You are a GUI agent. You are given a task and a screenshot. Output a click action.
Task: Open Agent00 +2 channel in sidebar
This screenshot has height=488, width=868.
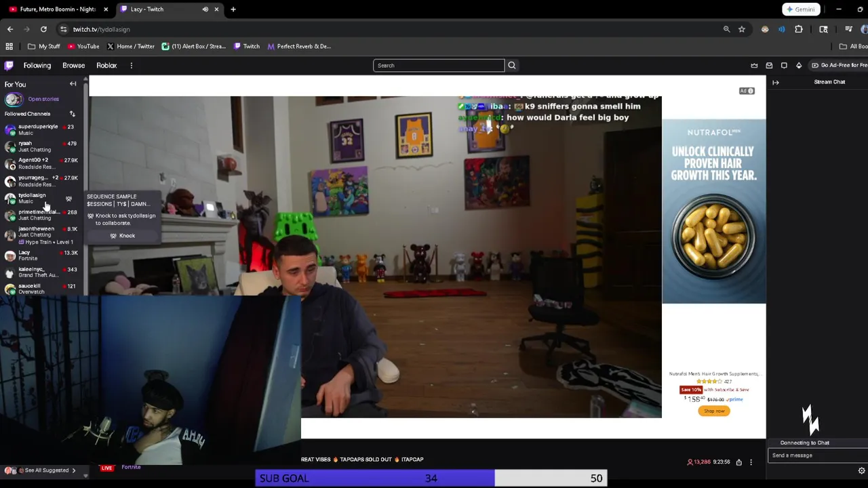point(41,163)
